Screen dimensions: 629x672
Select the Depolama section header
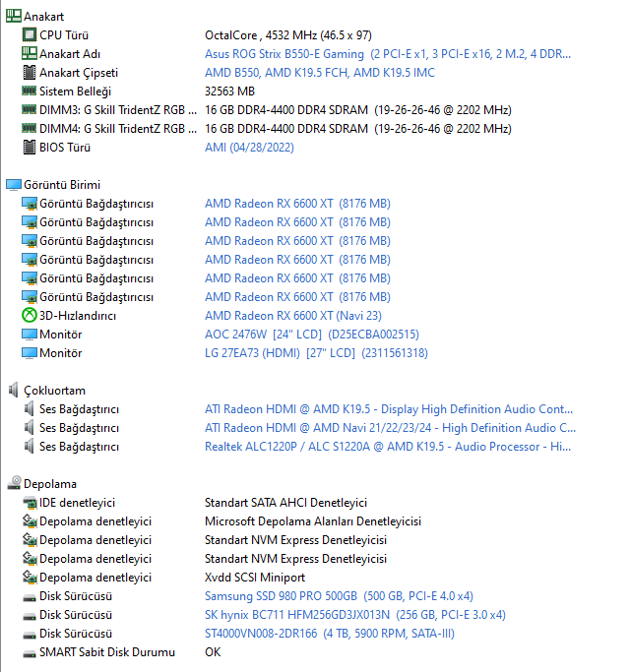coord(50,484)
